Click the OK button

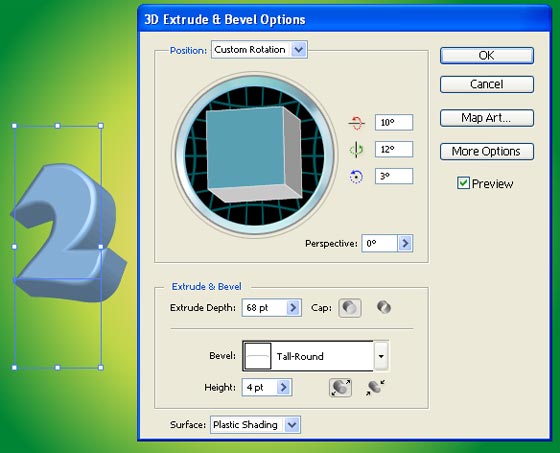[x=487, y=56]
